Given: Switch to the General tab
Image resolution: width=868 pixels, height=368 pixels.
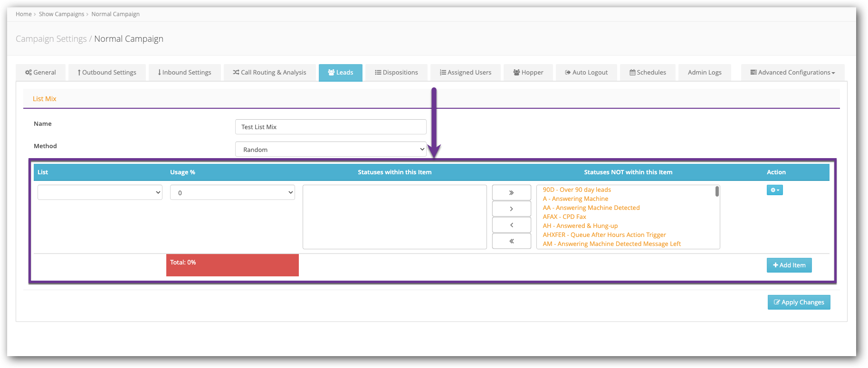Looking at the screenshot, I should 41,73.
